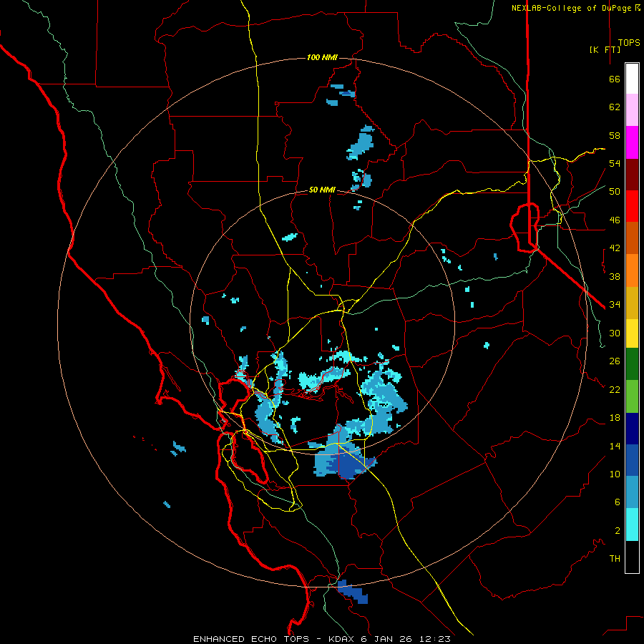Click the legend value 6
Viewport: 644px width, 644px height.
tap(617, 502)
